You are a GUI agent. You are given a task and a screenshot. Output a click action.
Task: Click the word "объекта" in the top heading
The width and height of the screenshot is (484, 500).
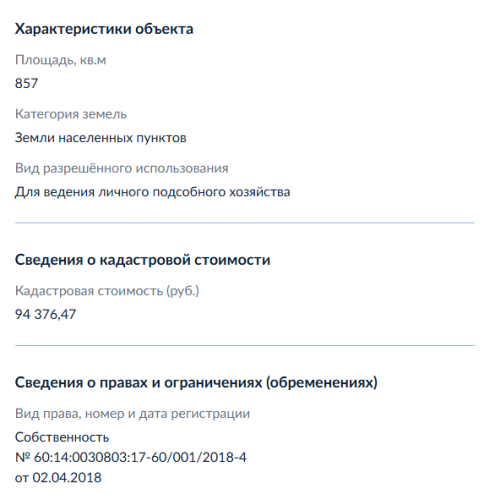tap(164, 29)
